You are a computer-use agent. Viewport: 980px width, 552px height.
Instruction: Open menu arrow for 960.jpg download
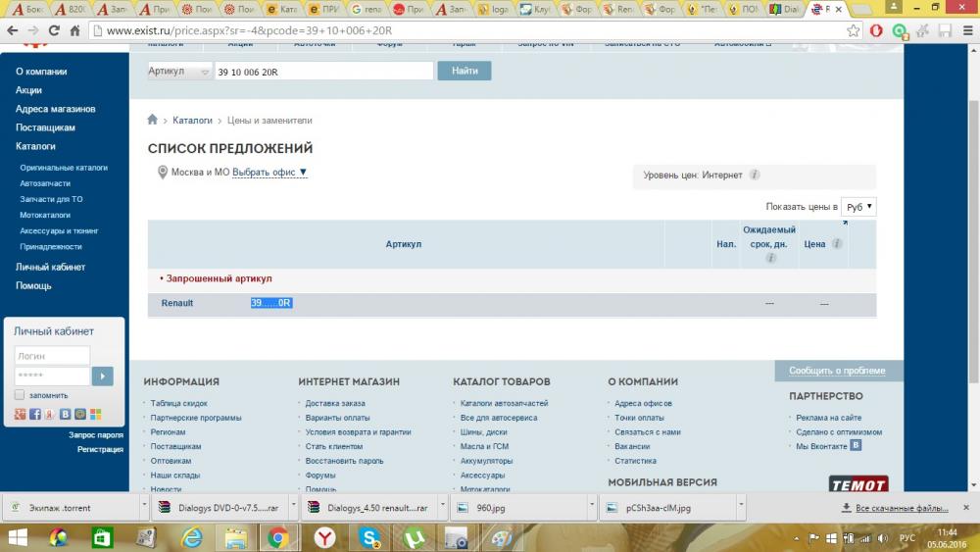click(591, 504)
